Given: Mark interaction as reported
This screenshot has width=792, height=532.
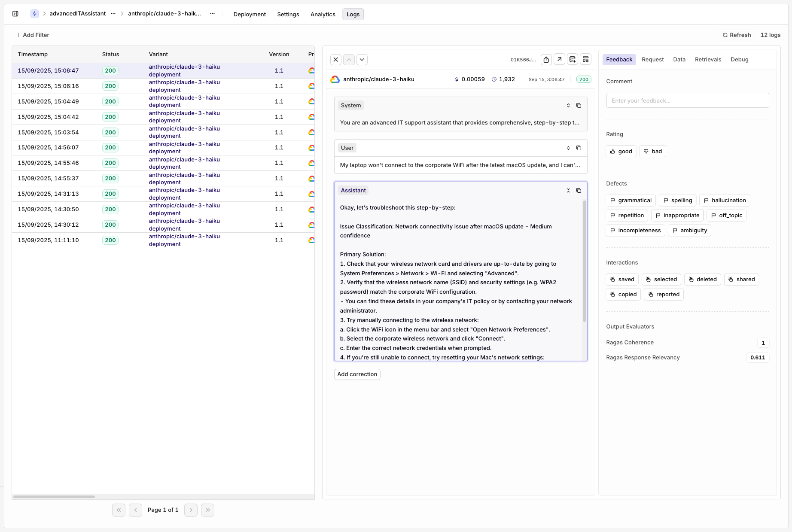Looking at the screenshot, I should (664, 295).
